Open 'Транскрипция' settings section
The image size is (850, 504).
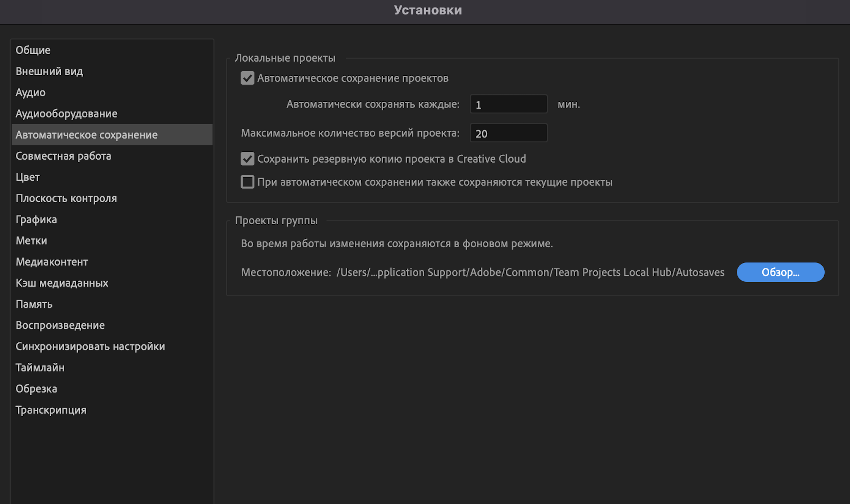coord(51,410)
